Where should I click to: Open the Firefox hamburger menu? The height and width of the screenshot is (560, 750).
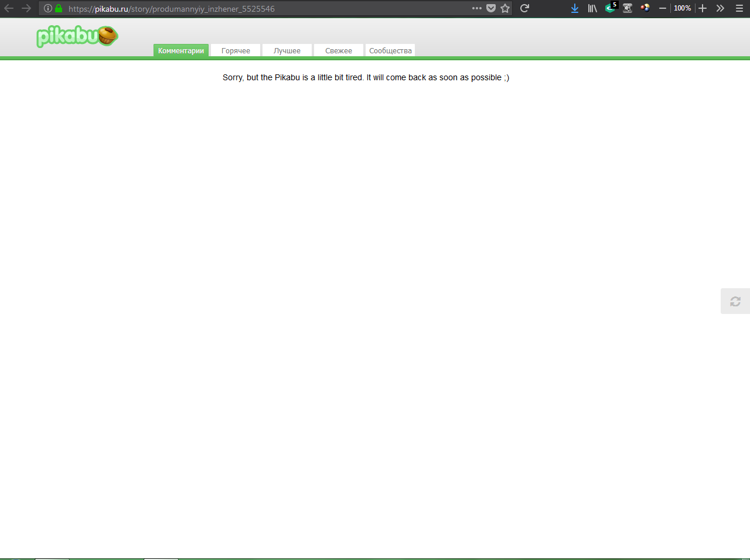pos(739,8)
